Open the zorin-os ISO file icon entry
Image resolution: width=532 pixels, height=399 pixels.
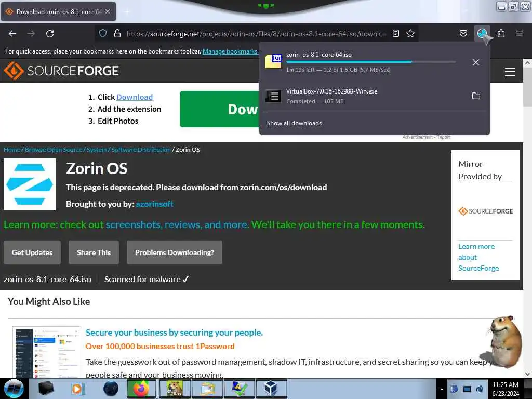pyautogui.click(x=273, y=62)
